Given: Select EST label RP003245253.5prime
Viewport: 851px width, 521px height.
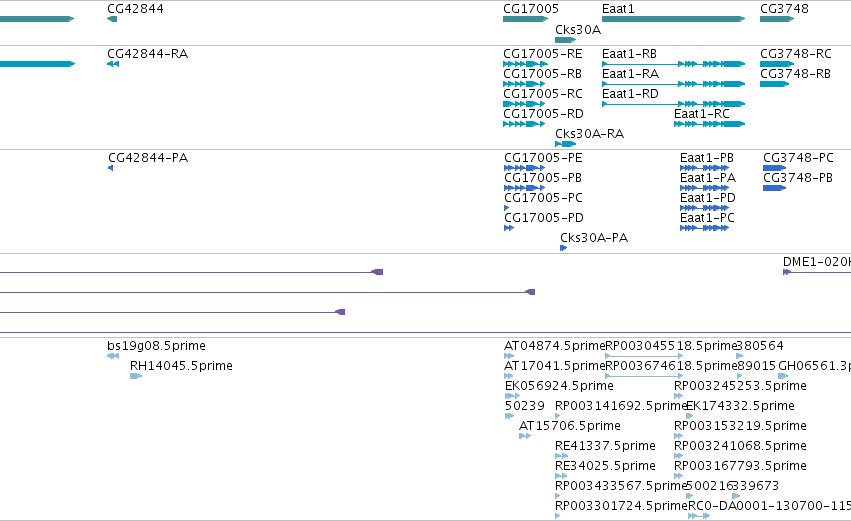Looking at the screenshot, I should (740, 386).
